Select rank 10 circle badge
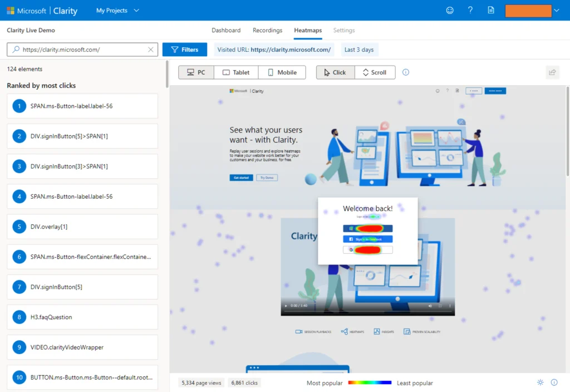This screenshot has height=392, width=570. tap(19, 378)
